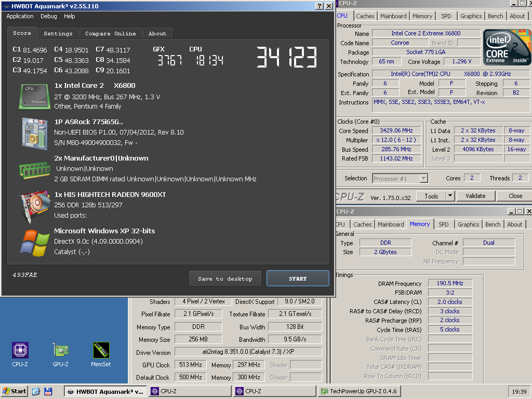Viewport: 532px width, 399px height.
Task: Click the FSB:DRAM 3:2 field
Action: pos(450,292)
